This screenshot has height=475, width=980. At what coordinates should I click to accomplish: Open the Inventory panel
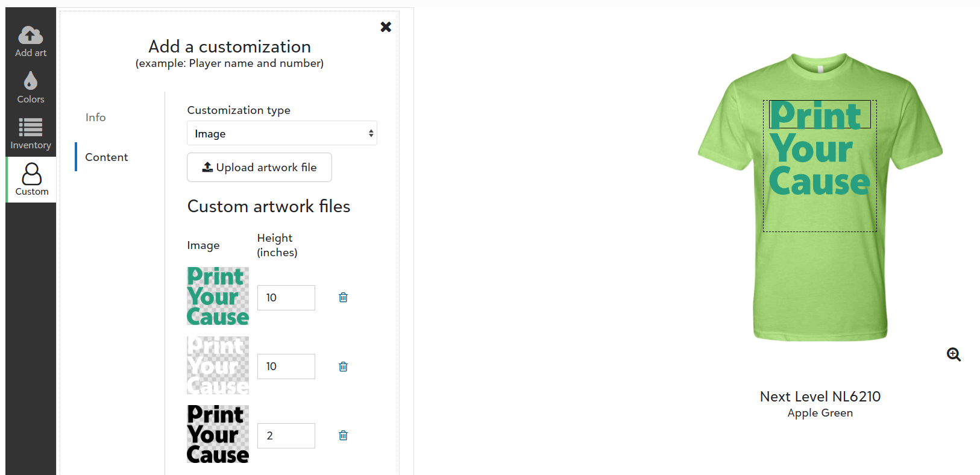(x=31, y=134)
